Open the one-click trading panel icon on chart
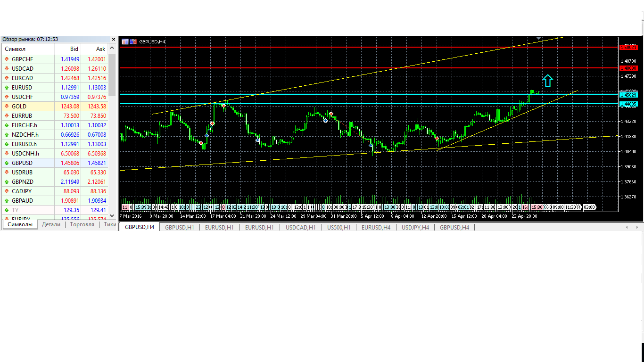Screen dimensions: 644x362 pyautogui.click(x=125, y=41)
